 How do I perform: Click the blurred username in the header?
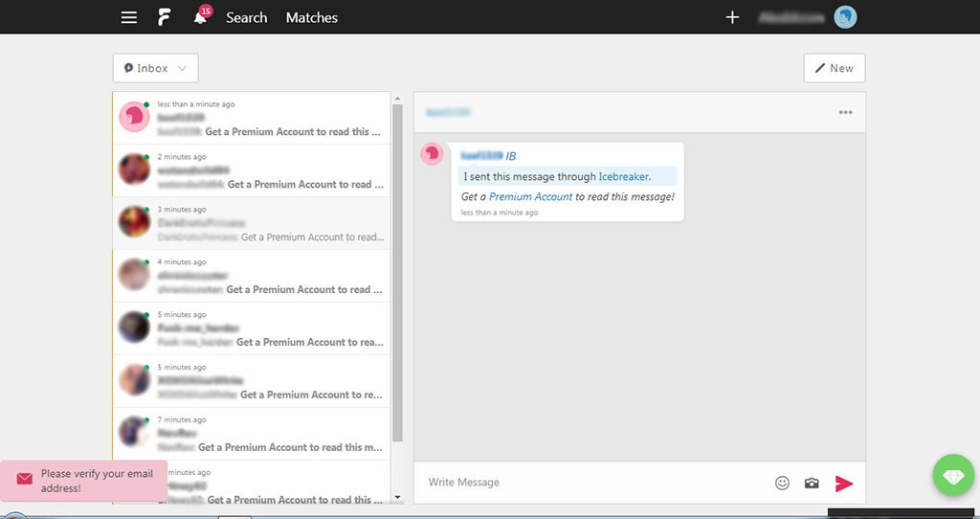tap(791, 17)
